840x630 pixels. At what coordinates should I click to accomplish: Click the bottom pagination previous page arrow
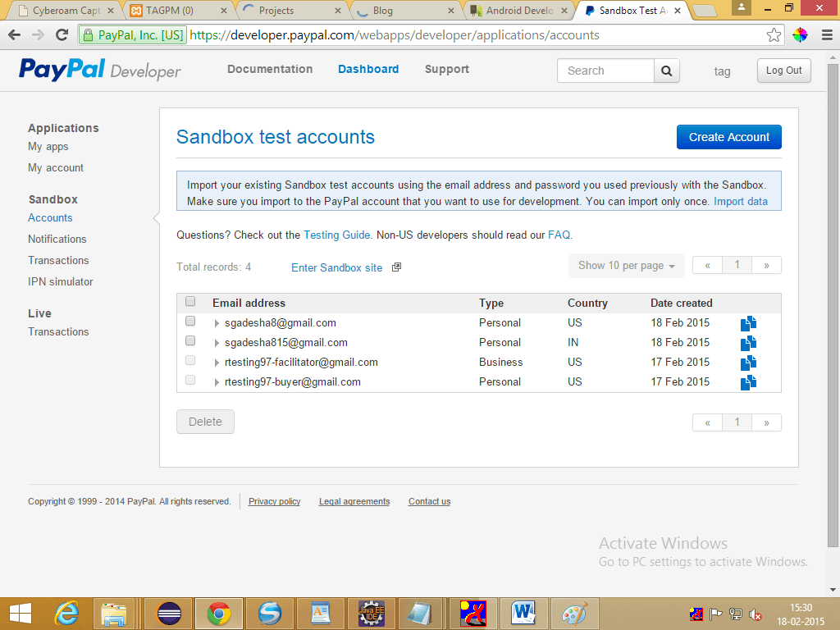point(708,422)
